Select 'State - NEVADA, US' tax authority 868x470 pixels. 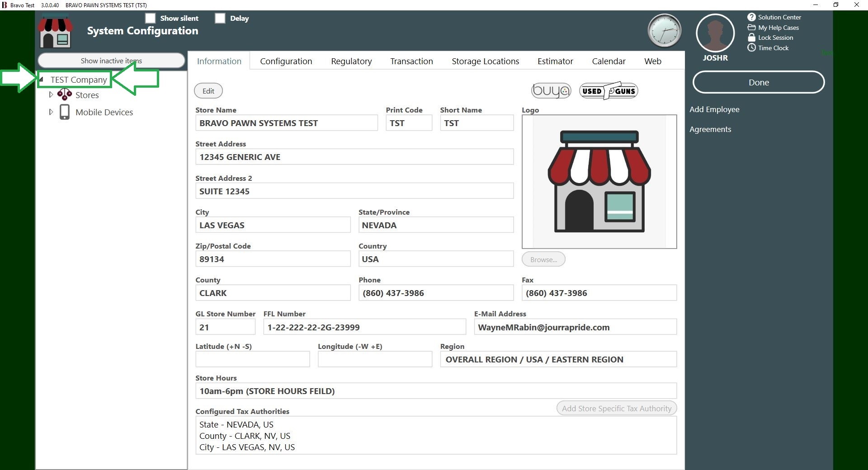pyautogui.click(x=236, y=424)
